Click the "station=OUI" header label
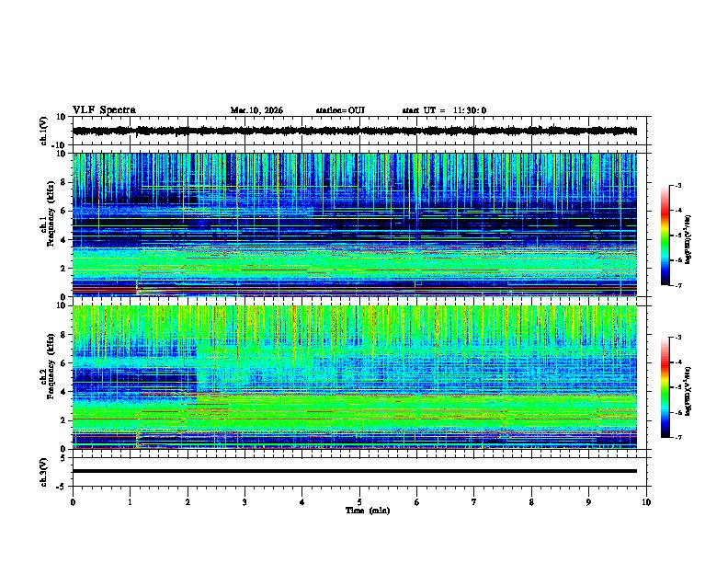Screen dimensions: 728x563 pyautogui.click(x=340, y=110)
